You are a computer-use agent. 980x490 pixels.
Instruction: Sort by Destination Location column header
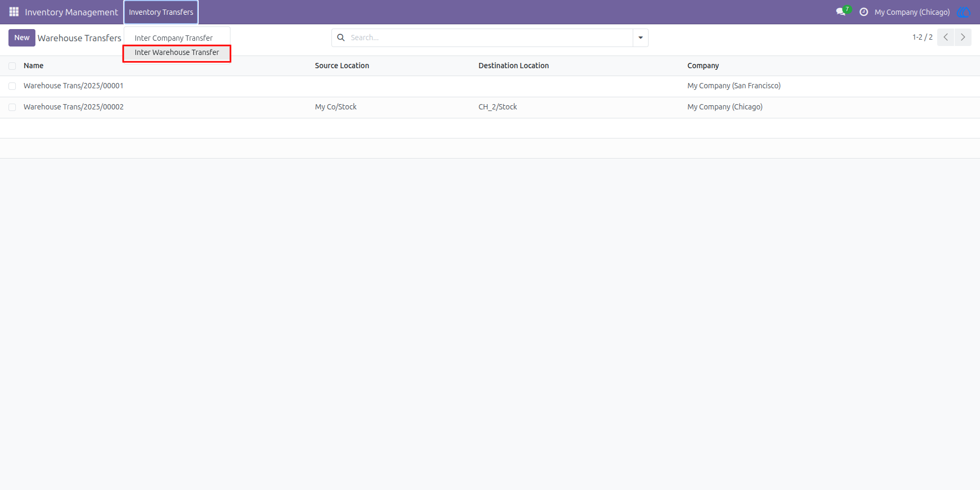click(x=514, y=66)
